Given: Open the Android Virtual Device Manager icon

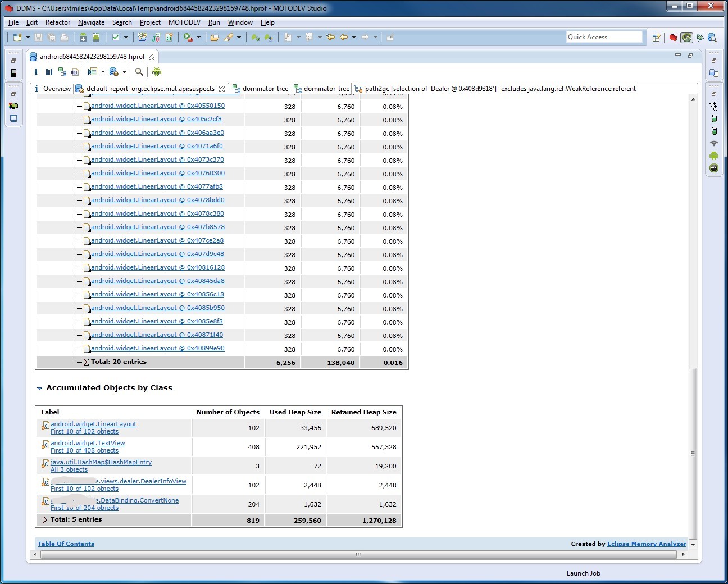Looking at the screenshot, I should (96, 37).
